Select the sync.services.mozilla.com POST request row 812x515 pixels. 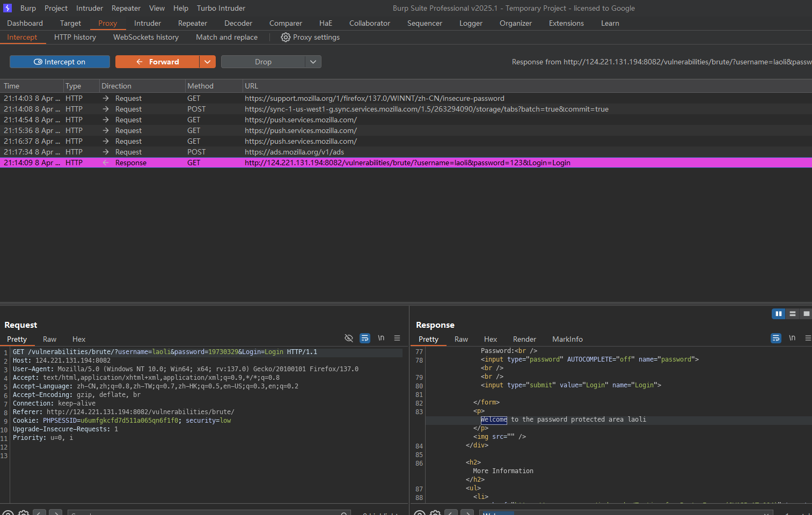406,109
